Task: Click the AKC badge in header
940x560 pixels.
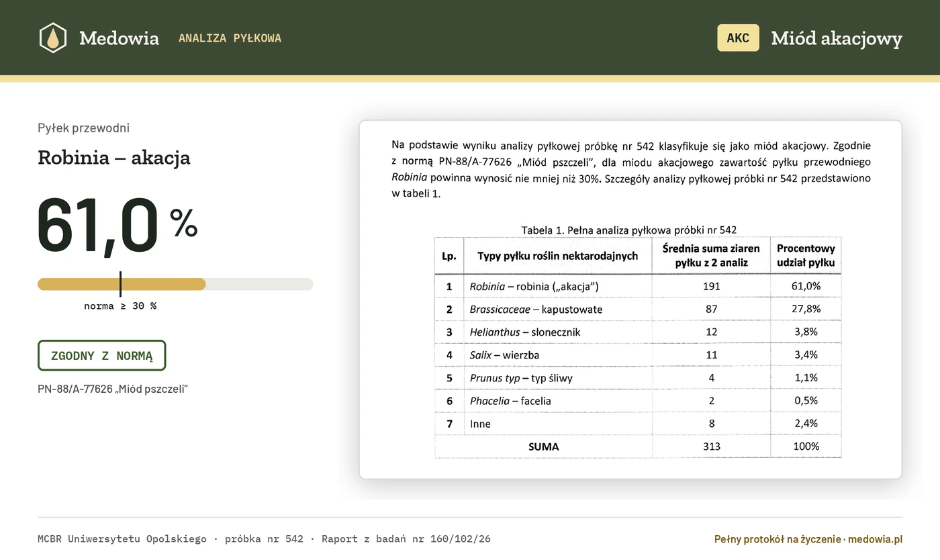Action: coord(738,38)
